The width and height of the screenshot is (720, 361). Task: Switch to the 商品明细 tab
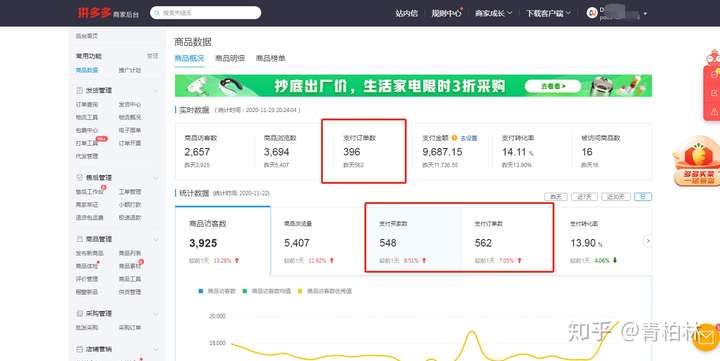click(230, 58)
